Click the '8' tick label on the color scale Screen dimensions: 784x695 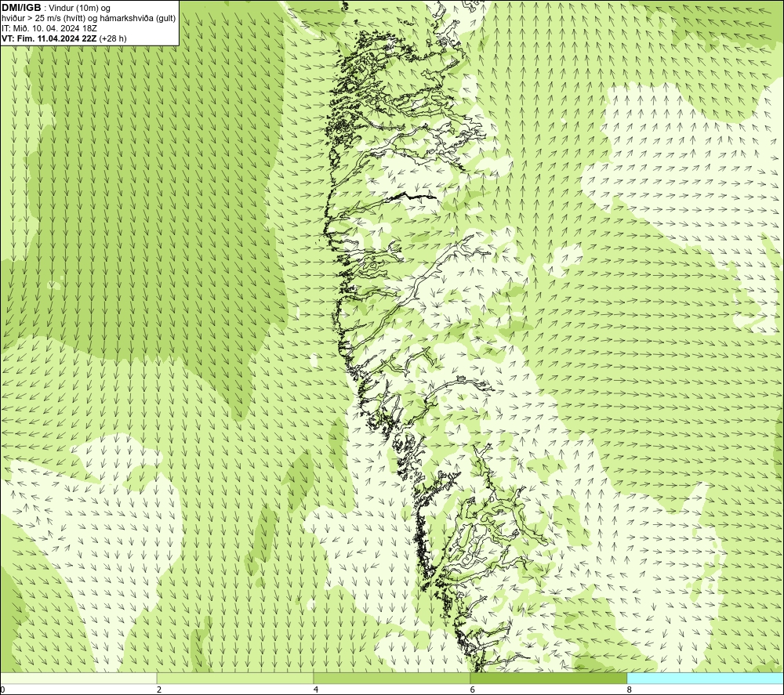click(x=630, y=690)
